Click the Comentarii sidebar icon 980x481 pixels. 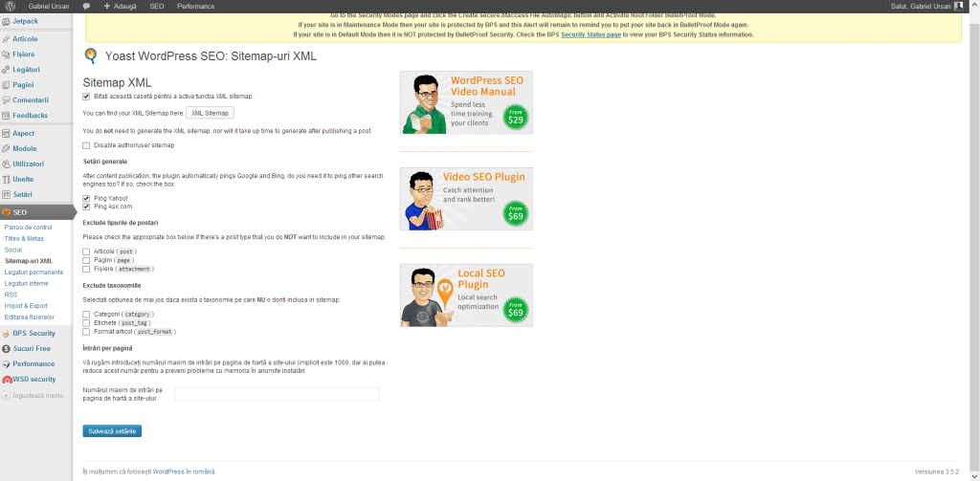point(7,99)
